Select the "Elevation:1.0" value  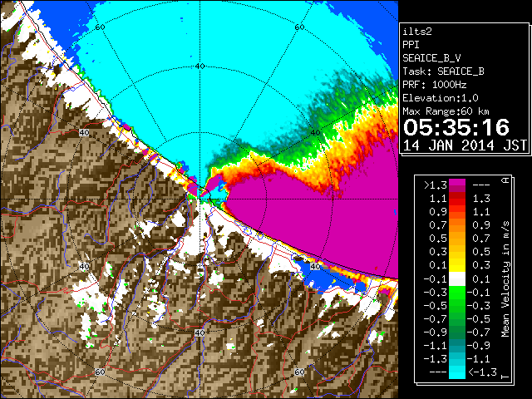click(x=441, y=98)
